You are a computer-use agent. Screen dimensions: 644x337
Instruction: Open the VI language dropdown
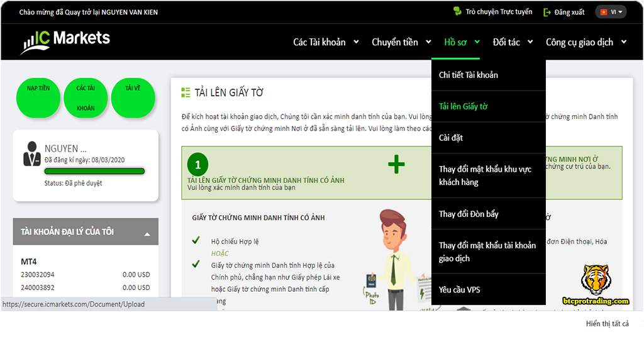point(610,12)
